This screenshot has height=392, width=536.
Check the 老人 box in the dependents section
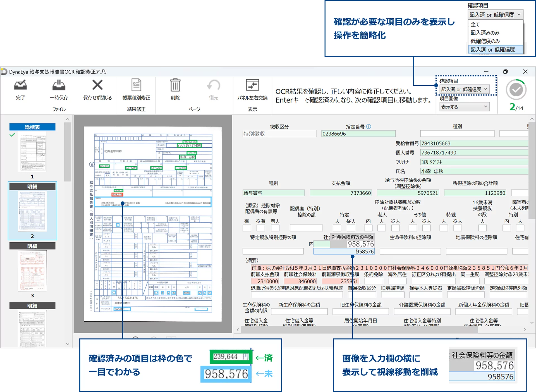click(x=381, y=228)
